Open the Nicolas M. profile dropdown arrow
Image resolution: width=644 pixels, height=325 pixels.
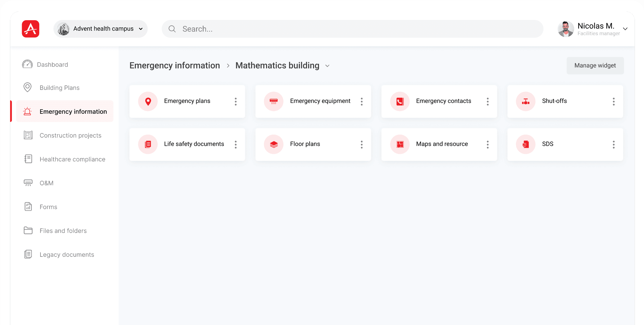[625, 29]
